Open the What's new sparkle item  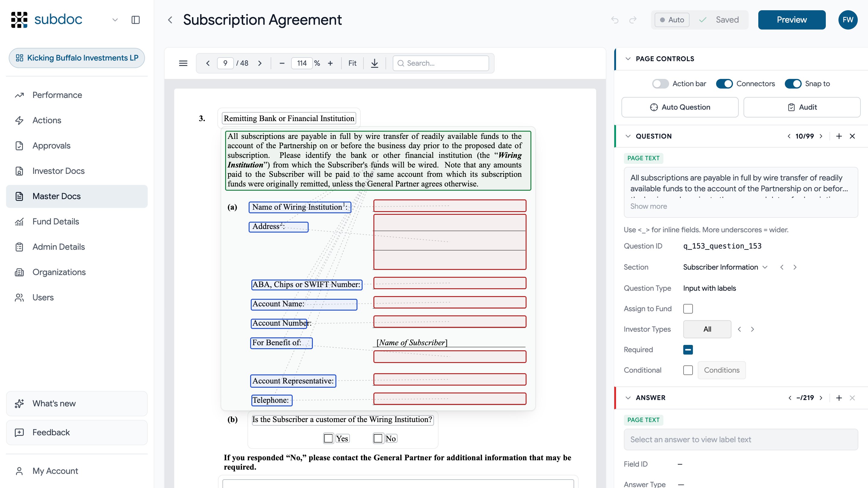click(77, 403)
